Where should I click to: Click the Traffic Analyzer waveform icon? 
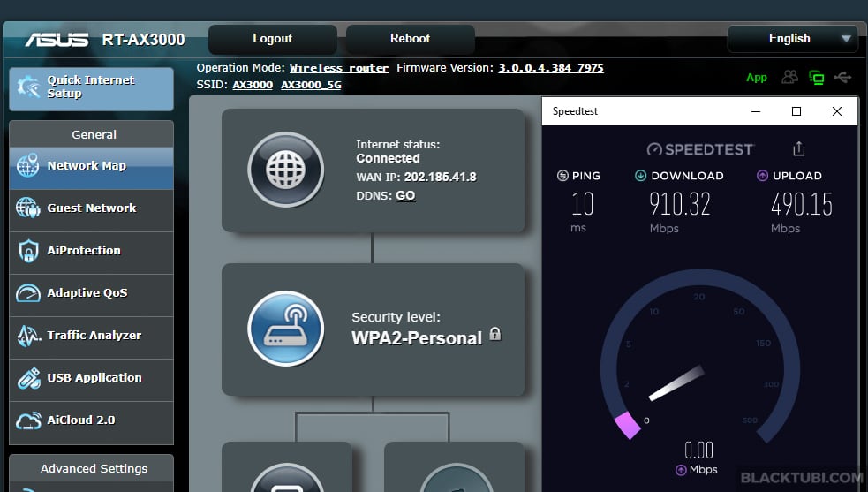(28, 335)
